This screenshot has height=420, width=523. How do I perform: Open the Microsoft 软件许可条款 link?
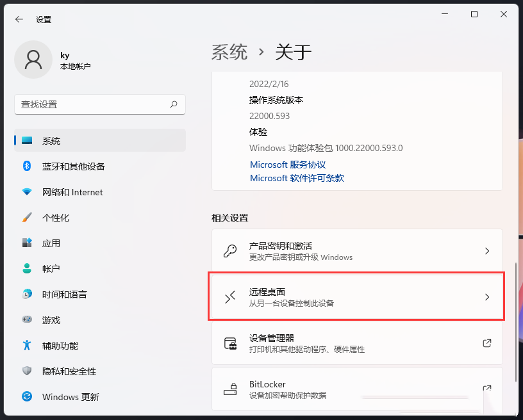pyautogui.click(x=295, y=178)
